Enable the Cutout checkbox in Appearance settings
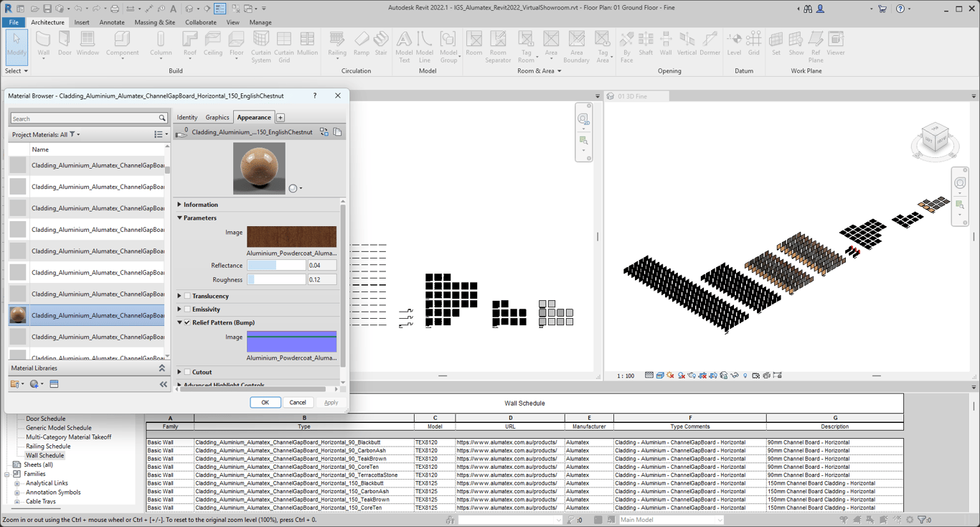980x527 pixels. coord(187,372)
